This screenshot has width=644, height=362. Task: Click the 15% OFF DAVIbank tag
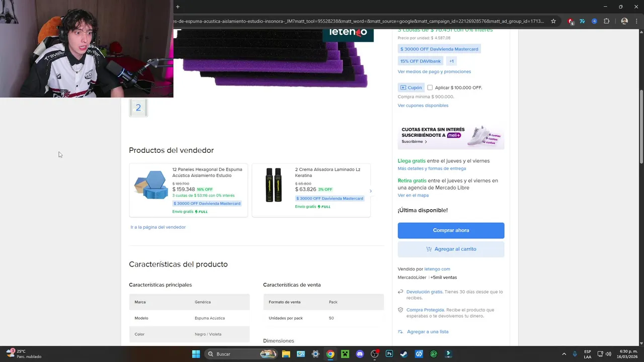pyautogui.click(x=421, y=61)
